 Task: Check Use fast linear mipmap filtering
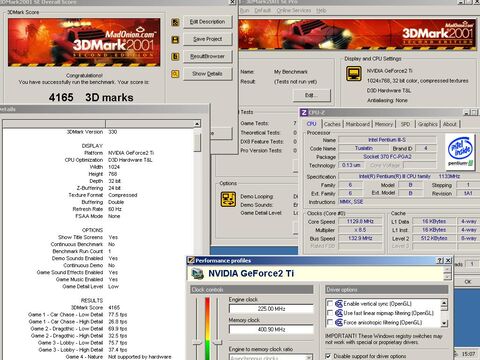(x=330, y=313)
